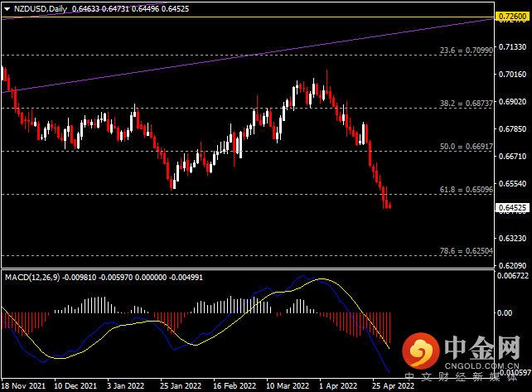Click the chart menu triangle beside NZDUSD
Viewport: 532px width, 392px height.
tap(7, 9)
